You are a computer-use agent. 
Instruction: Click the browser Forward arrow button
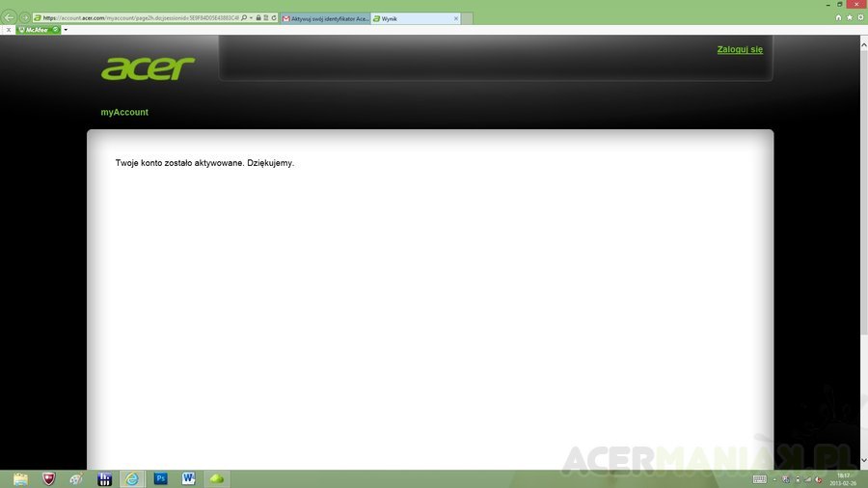click(24, 18)
